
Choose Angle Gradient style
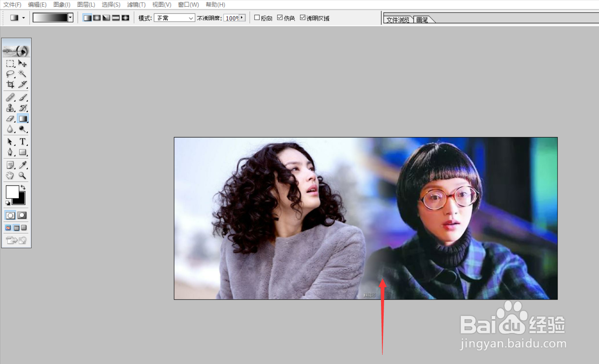coord(106,18)
